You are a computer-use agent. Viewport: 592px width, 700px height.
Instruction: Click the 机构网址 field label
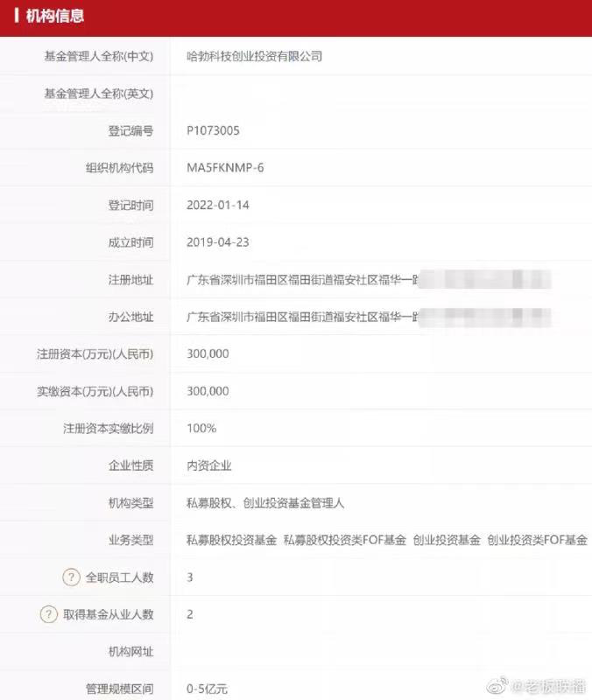[130, 652]
